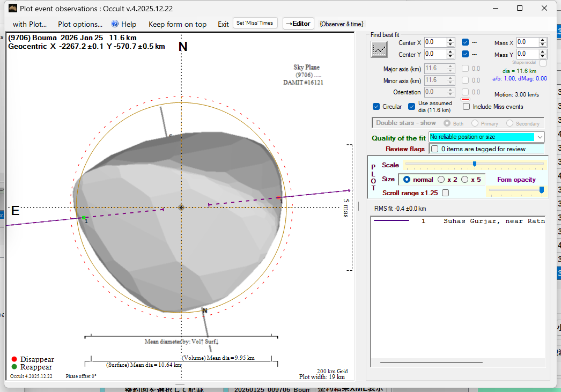561x392 pixels.
Task: Toggle Scroll range x1.25 checkbox
Action: [445, 193]
